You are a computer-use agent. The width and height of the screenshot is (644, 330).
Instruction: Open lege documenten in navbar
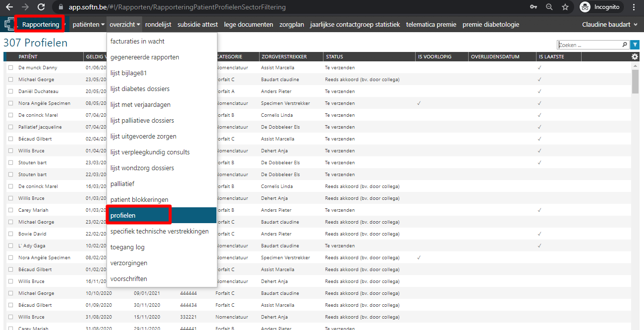248,24
